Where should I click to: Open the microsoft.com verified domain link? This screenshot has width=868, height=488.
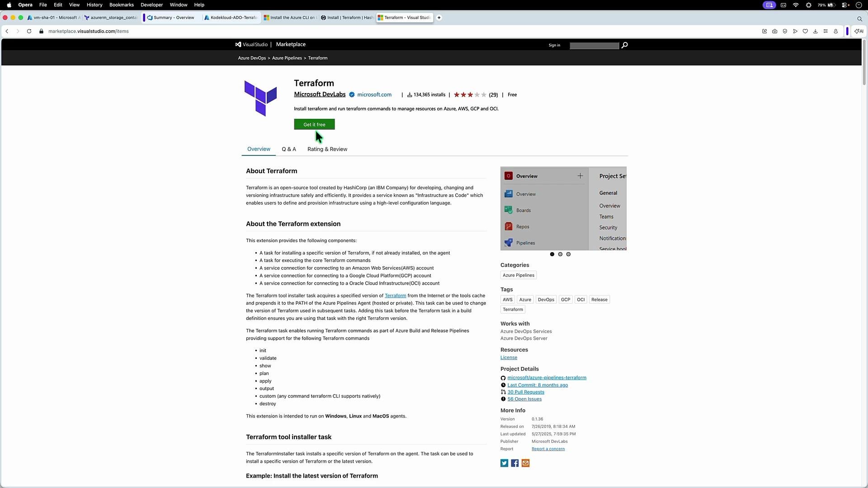pyautogui.click(x=374, y=94)
